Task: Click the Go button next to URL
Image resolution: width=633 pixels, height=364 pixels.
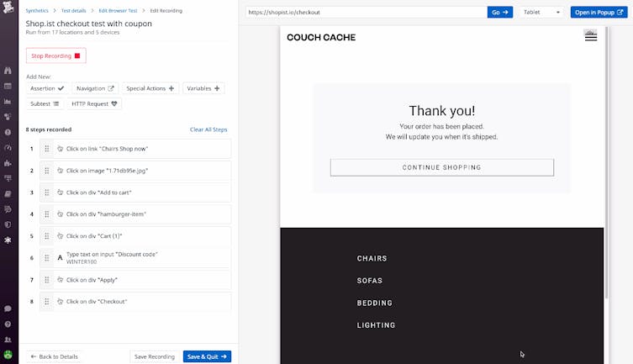Action: point(500,12)
